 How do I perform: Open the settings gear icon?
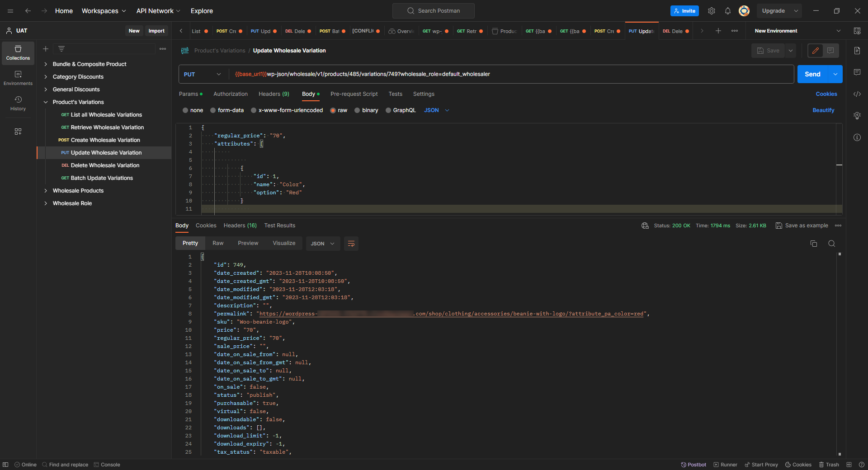712,11
